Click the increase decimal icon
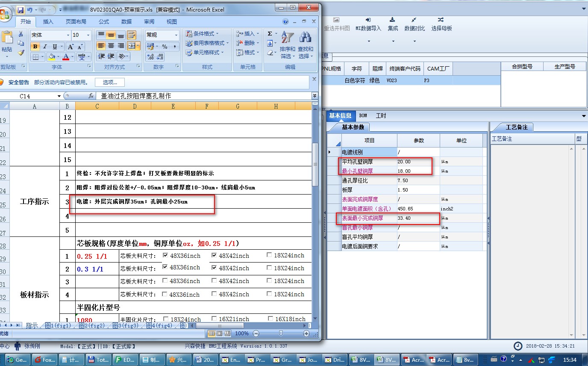The image size is (588, 366). click(x=150, y=57)
